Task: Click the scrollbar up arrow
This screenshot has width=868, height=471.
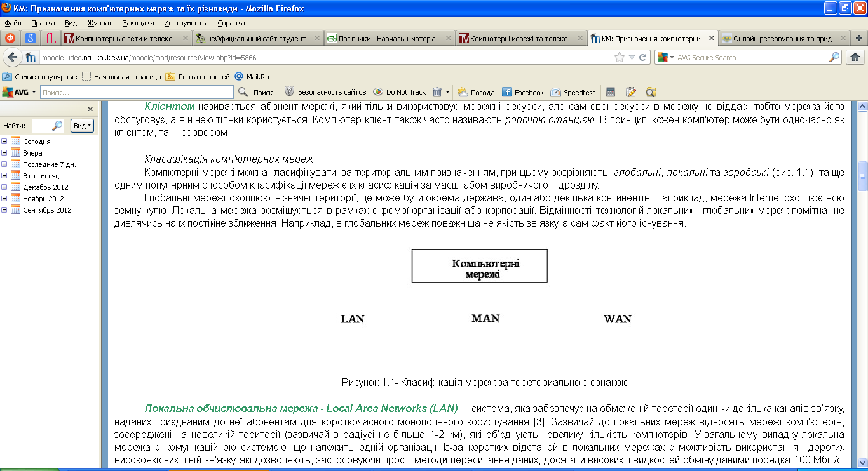Action: point(862,105)
